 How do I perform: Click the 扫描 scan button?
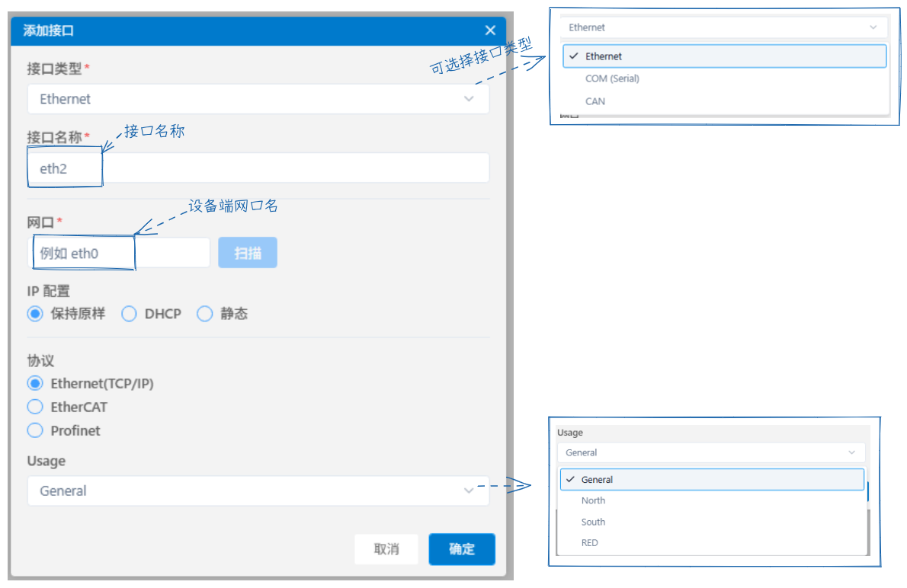click(248, 253)
